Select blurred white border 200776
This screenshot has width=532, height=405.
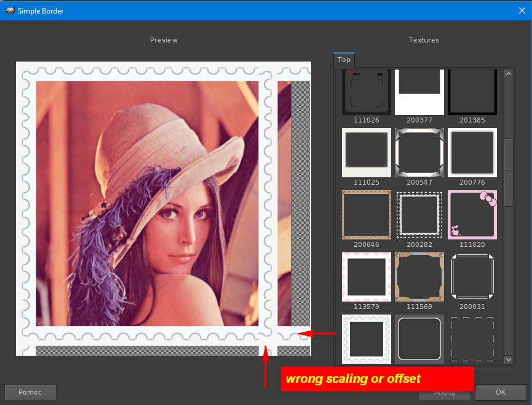point(472,153)
